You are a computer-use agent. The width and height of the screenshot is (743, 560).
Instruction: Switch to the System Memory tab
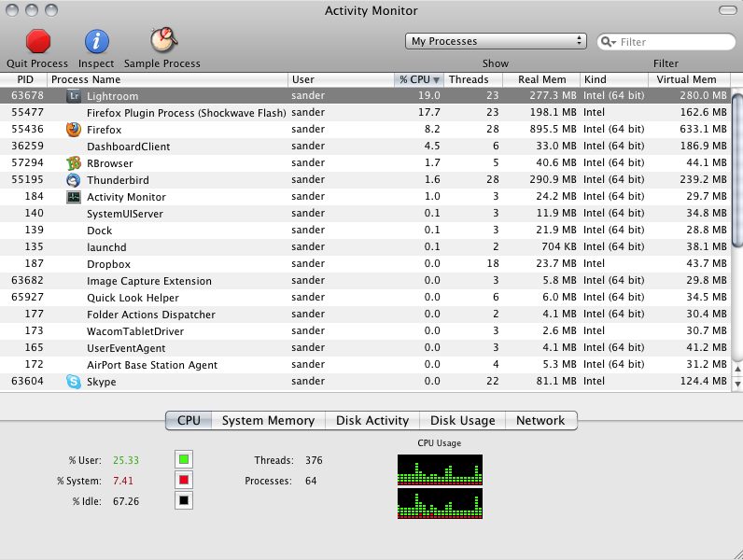(x=268, y=420)
